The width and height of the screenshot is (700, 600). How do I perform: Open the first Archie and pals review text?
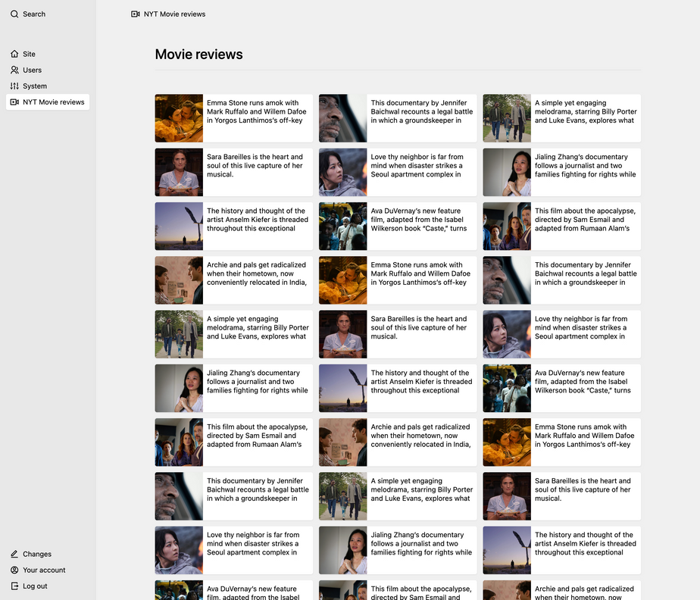click(256, 273)
